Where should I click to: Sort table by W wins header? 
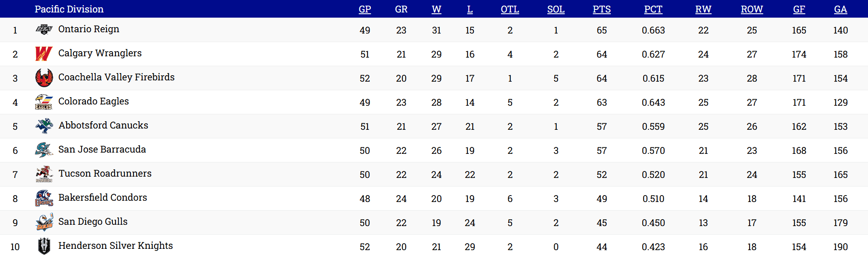(x=436, y=9)
